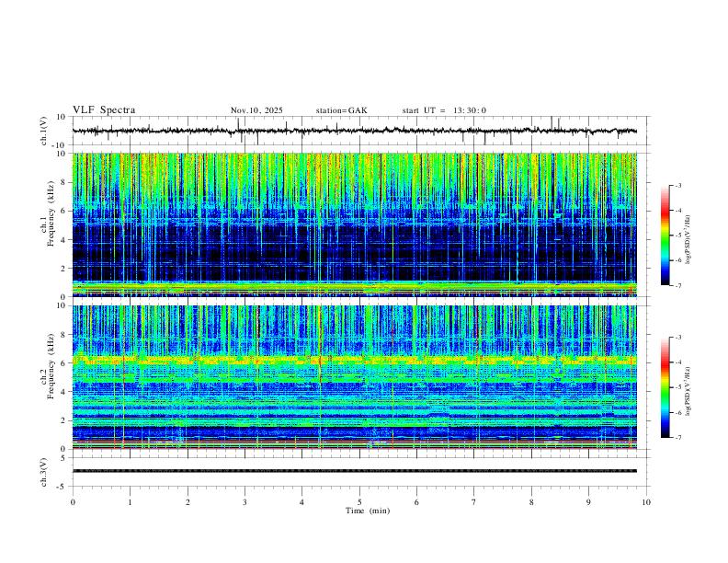Click time axis tick label "5"
The image size is (728, 563).
coord(359,502)
